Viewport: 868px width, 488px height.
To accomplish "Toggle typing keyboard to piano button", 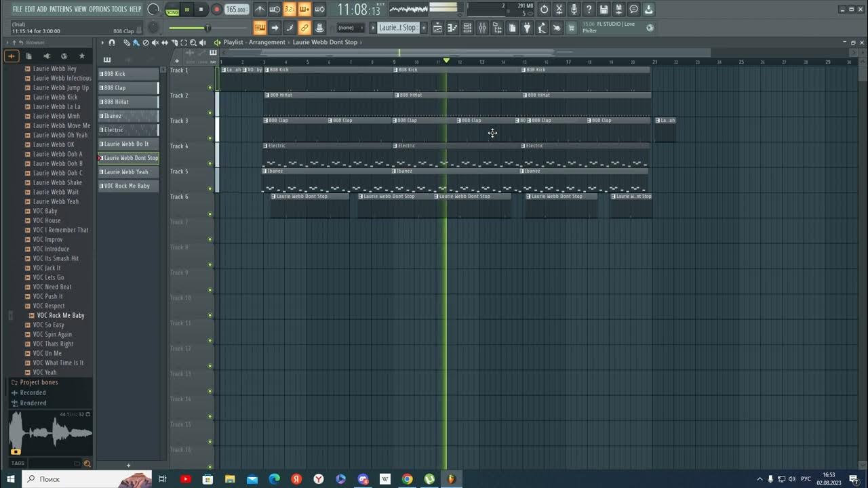I will tap(260, 28).
